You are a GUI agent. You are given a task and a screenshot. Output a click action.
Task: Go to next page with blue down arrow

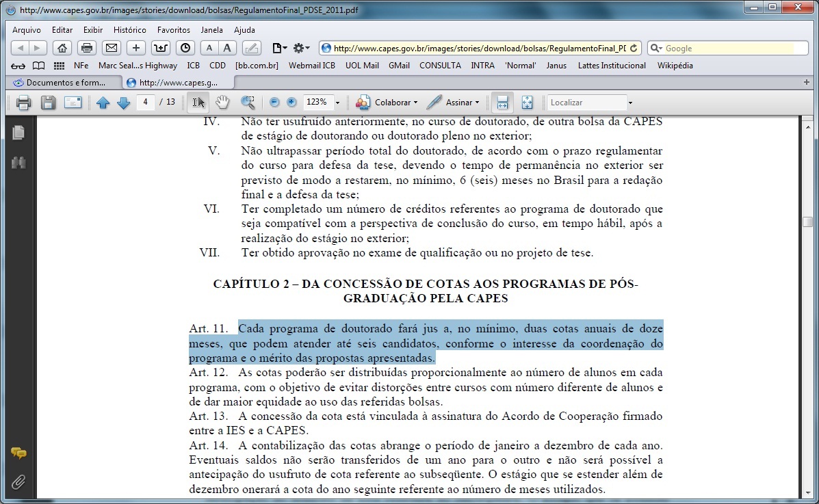(x=123, y=103)
